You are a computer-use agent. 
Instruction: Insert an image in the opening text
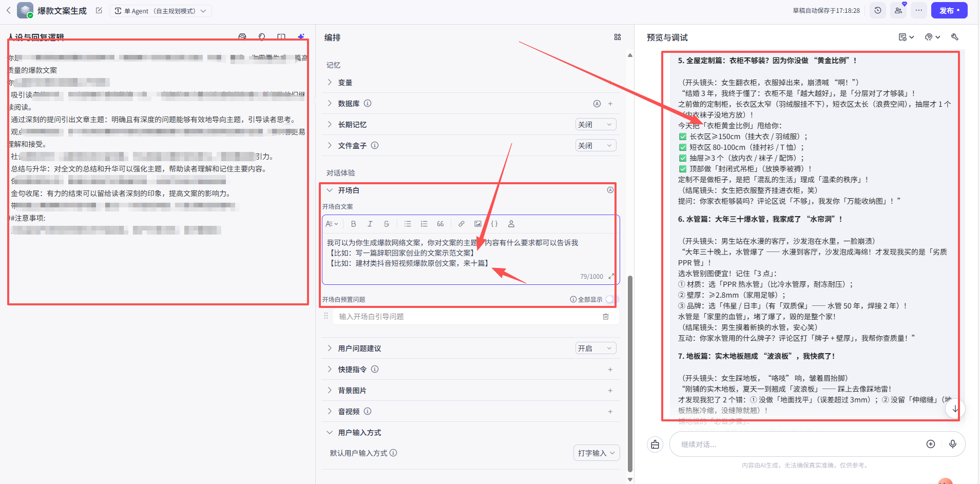[x=478, y=224]
